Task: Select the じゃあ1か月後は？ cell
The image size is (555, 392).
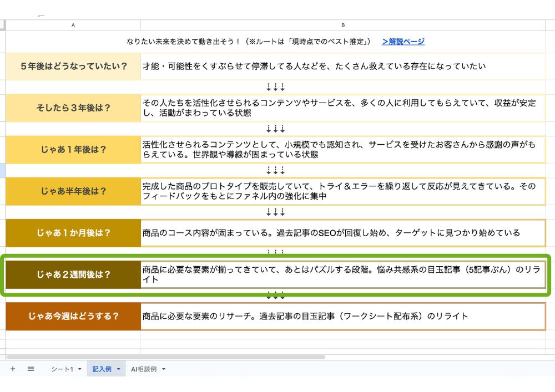Action: (x=73, y=233)
